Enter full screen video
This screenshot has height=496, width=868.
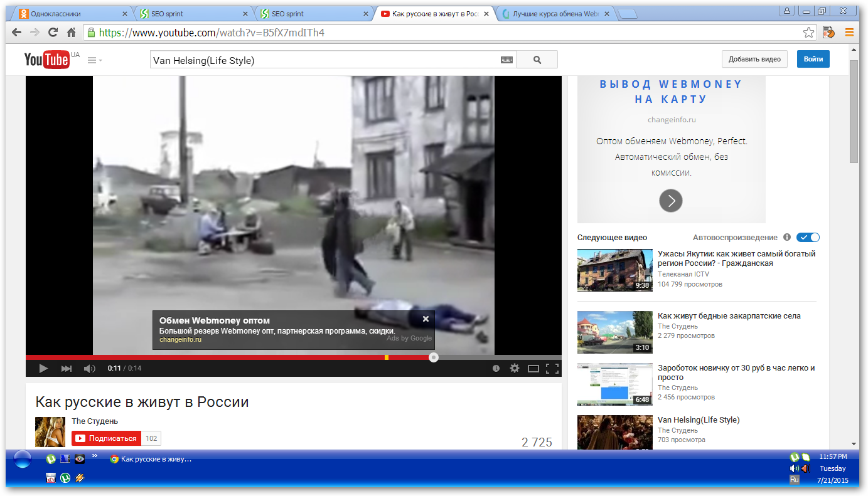552,369
